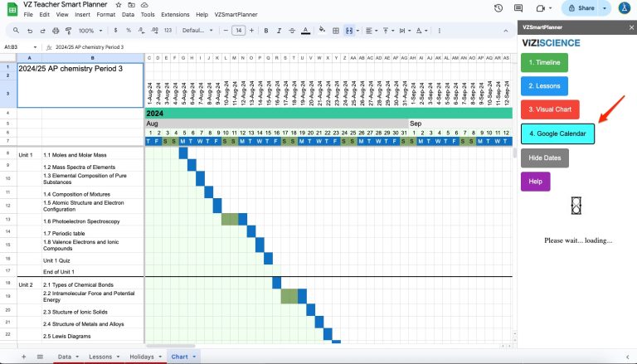
Task: Switch to the Data sheet tab
Action: (x=64, y=357)
